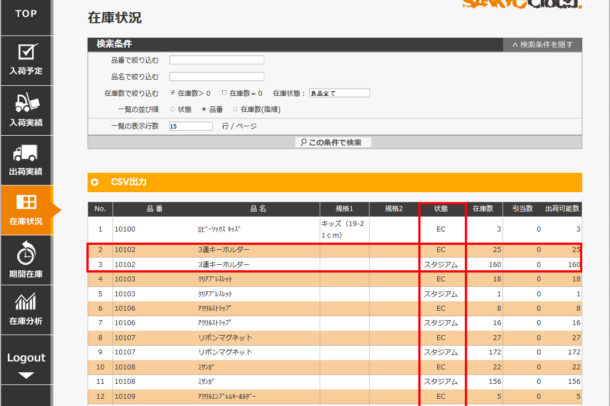This screenshot has width=610, height=406.
Task: Open the 入荷実績 forklift icon
Action: (x=27, y=102)
